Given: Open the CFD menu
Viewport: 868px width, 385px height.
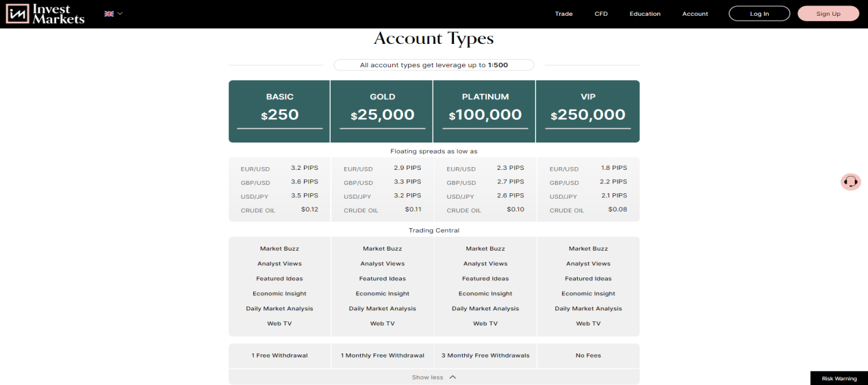Looking at the screenshot, I should [601, 14].
